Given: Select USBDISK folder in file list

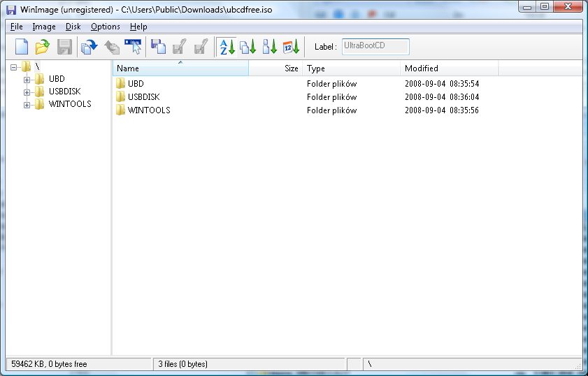Looking at the screenshot, I should coord(143,97).
